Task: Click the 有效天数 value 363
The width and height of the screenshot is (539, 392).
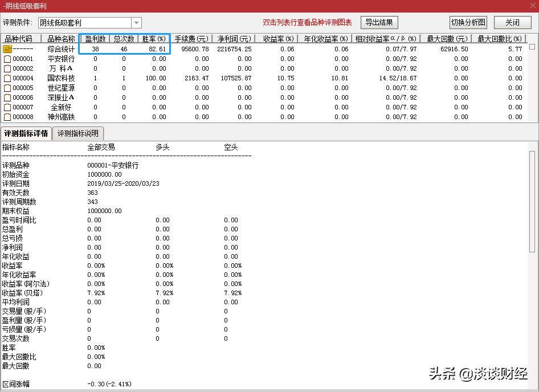Action: point(92,193)
